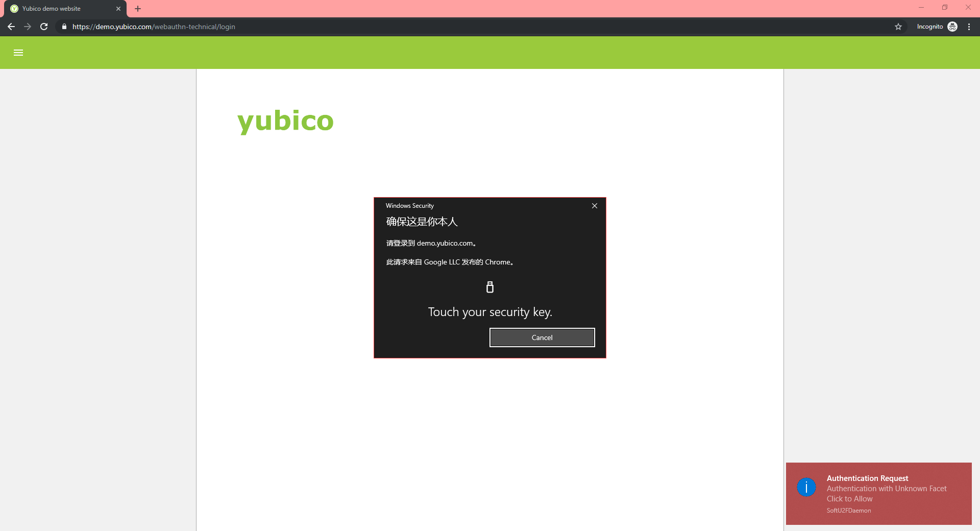Go back using browser back arrow

click(11, 27)
